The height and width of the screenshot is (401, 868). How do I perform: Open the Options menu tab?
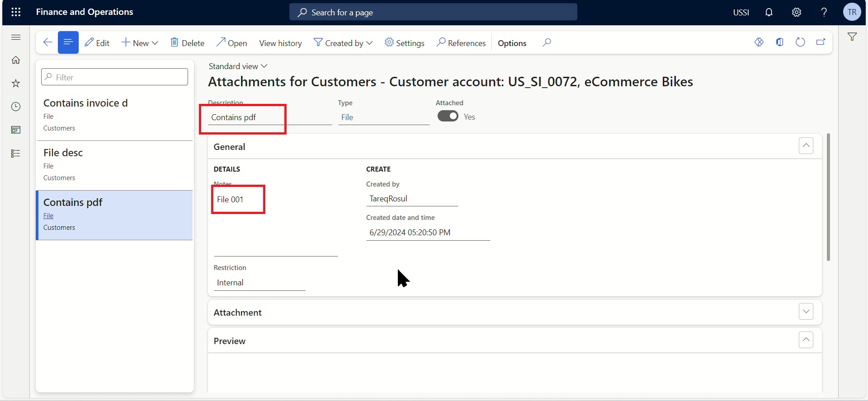coord(512,43)
